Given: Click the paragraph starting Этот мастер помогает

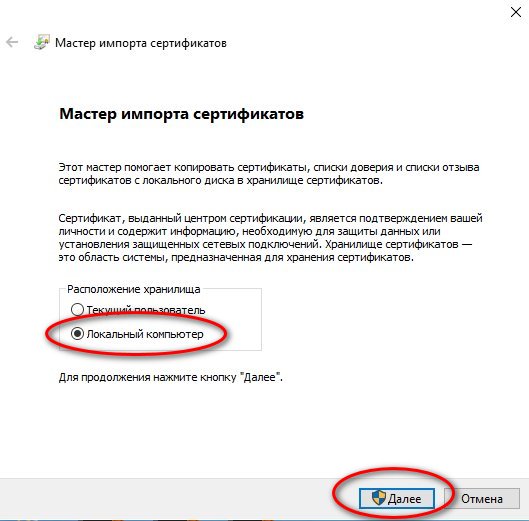Looking at the screenshot, I should (269, 174).
